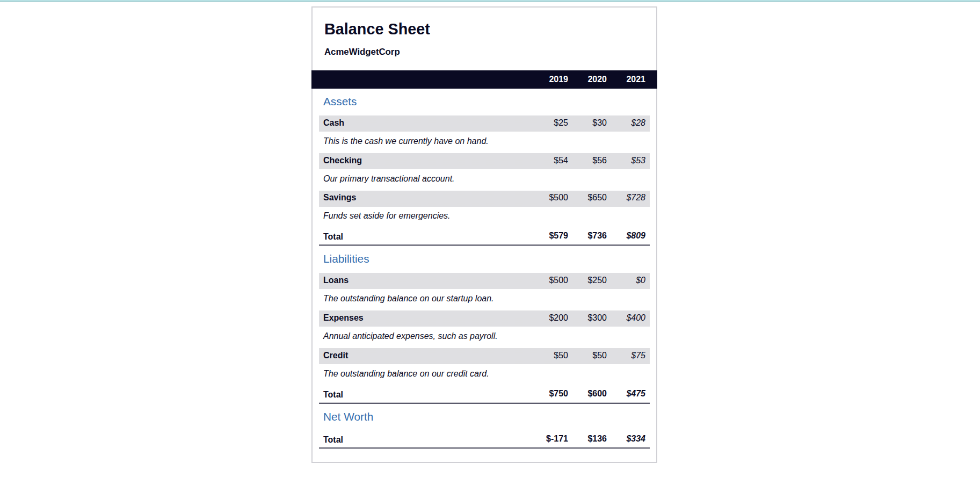Click the $809 assets total for 2021

635,236
